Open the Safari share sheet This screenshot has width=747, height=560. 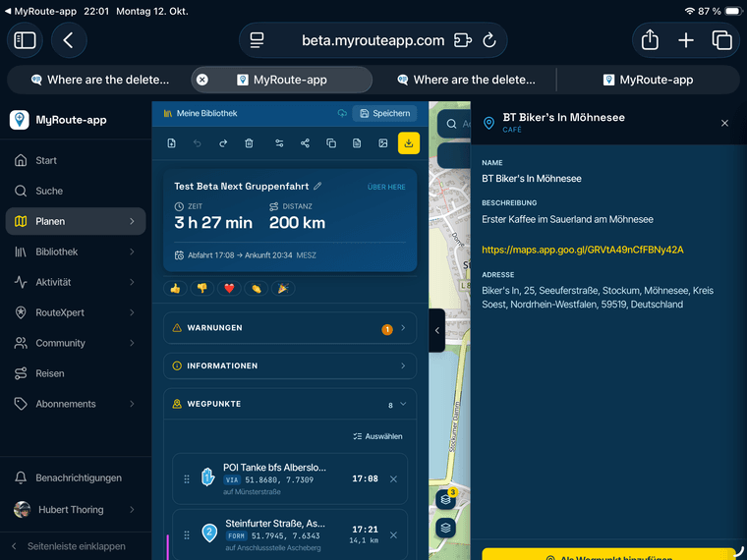click(650, 40)
